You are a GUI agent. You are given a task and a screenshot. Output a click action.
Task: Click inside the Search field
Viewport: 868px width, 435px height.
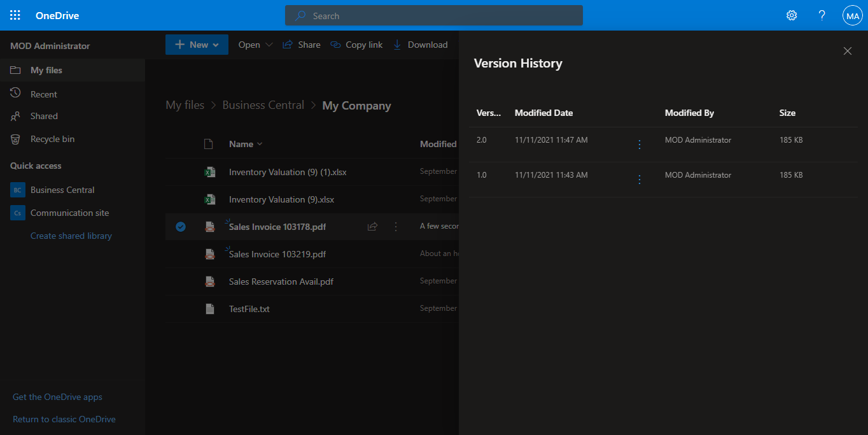click(x=433, y=15)
